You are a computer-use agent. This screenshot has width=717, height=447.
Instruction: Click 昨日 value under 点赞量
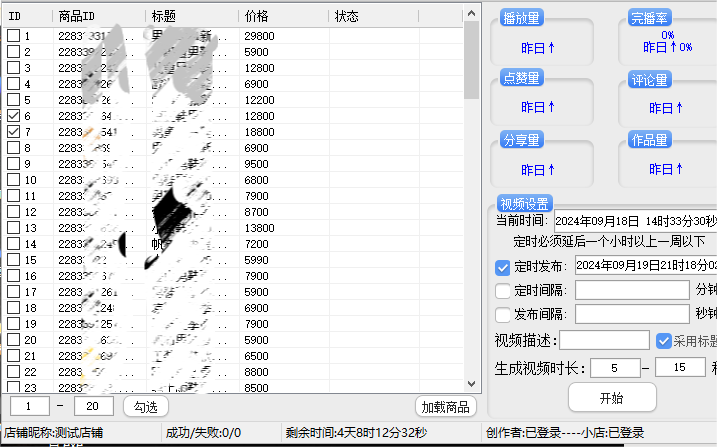tap(538, 107)
